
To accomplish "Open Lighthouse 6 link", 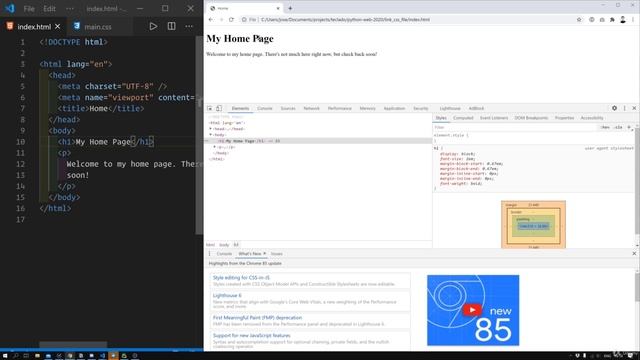I will [227, 296].
